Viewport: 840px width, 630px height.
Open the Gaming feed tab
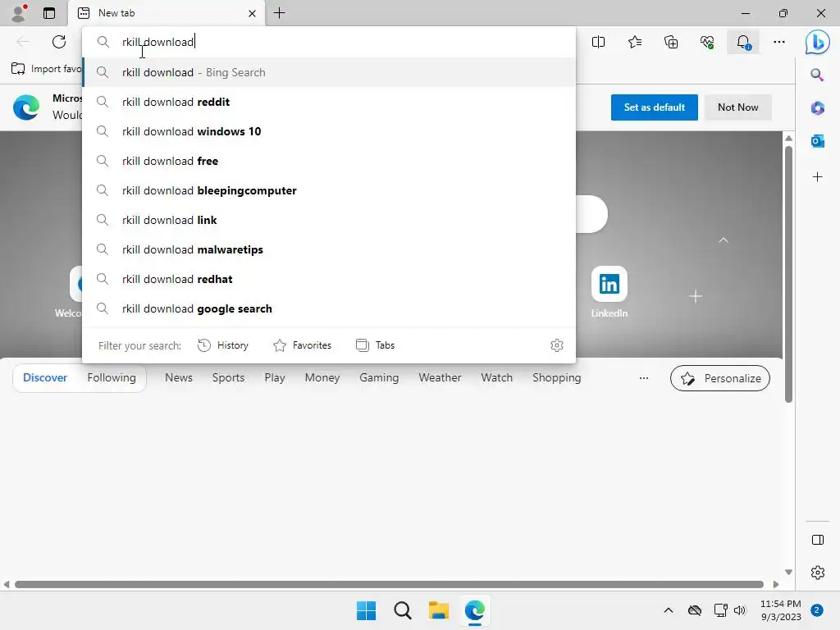point(379,377)
